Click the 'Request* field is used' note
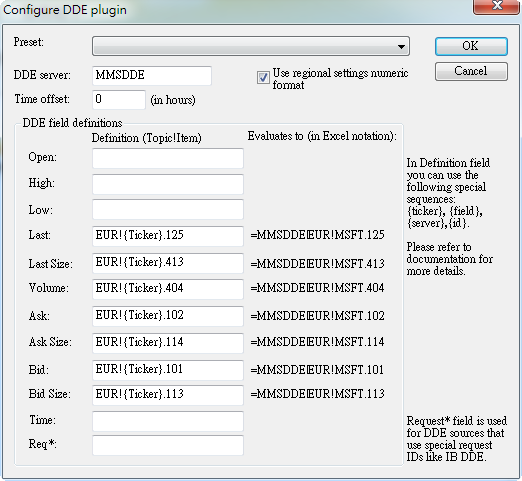This screenshot has width=522, height=481. point(457,439)
